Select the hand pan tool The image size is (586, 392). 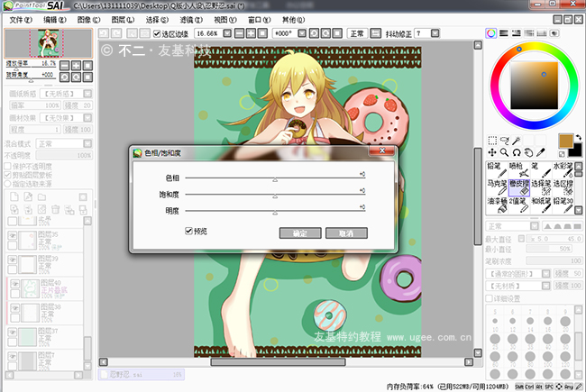[x=528, y=152]
